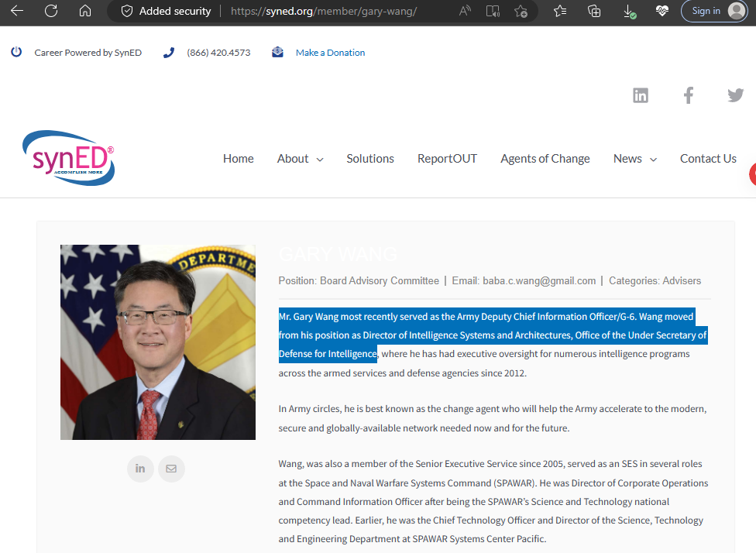The width and height of the screenshot is (756, 553).
Task: Open the Contact Us menu item
Action: (708, 159)
